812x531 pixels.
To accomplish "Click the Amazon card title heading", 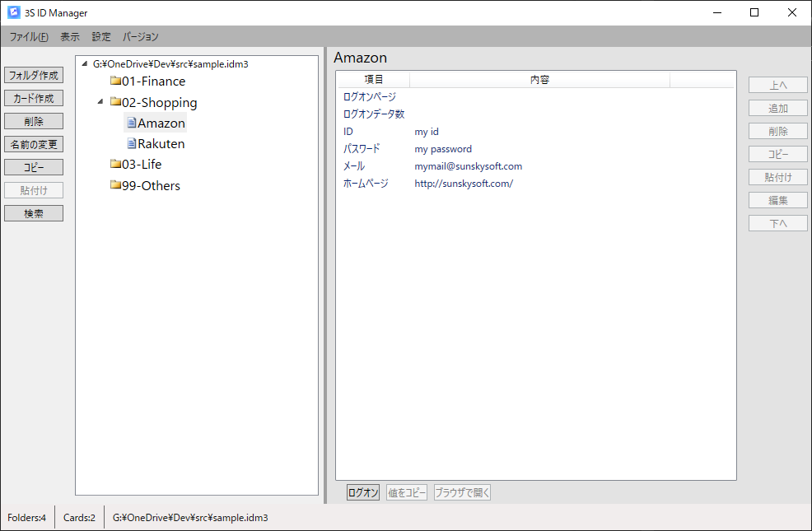I will tap(360, 58).
